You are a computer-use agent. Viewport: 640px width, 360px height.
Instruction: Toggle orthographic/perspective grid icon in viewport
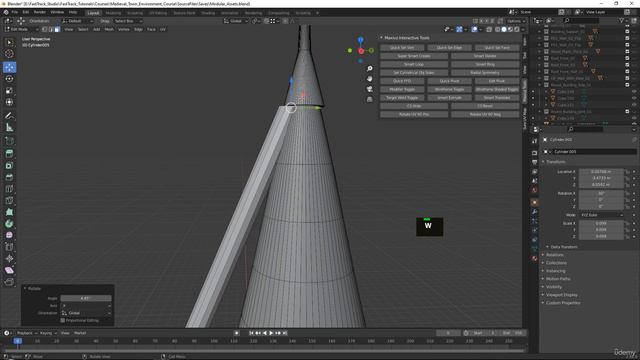[x=369, y=99]
